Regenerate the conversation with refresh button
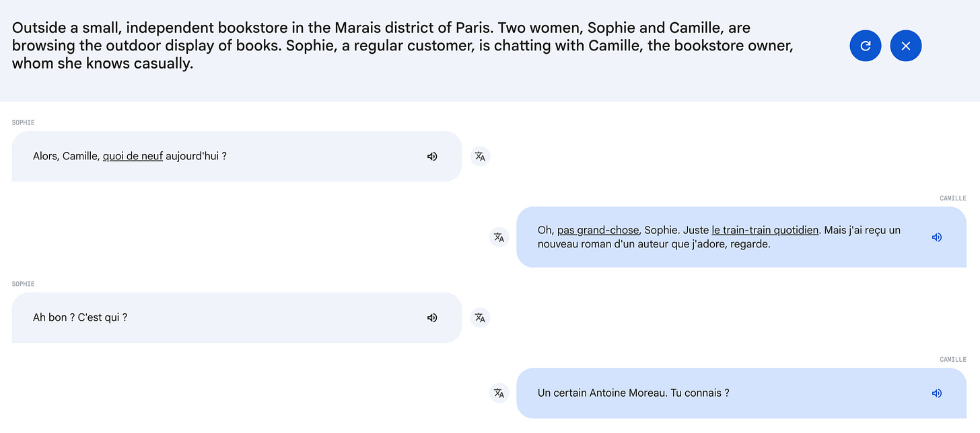Viewport: 980px width, 433px height. coord(866,46)
